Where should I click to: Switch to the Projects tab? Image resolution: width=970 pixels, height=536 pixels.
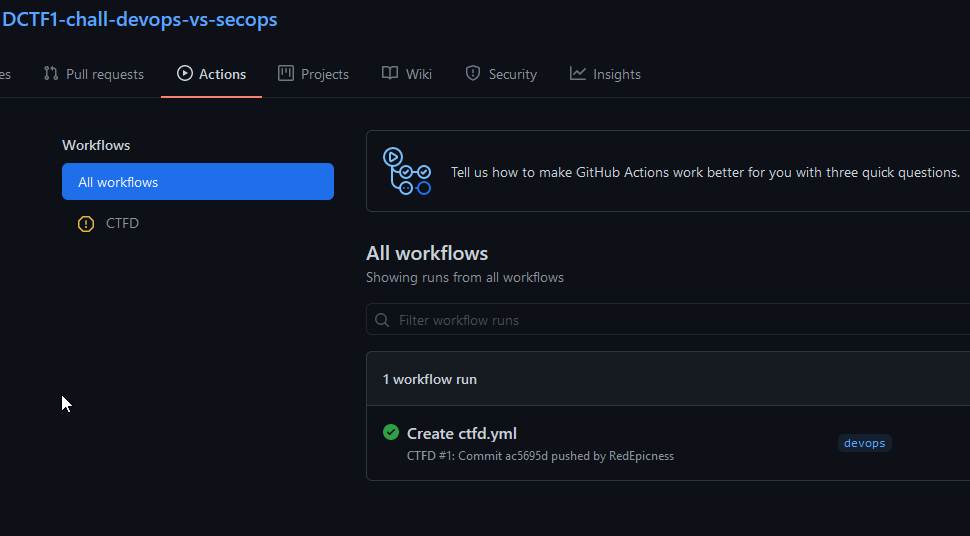pyautogui.click(x=314, y=74)
